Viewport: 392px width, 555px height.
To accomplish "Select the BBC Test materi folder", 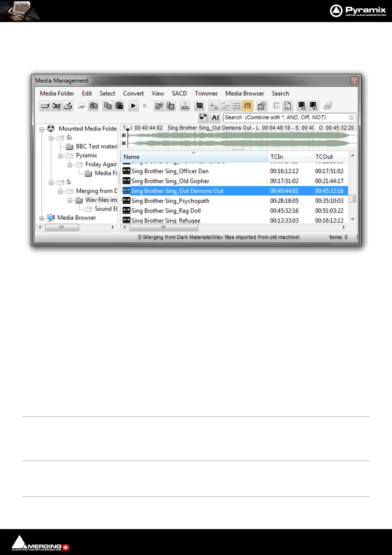I will pos(97,146).
